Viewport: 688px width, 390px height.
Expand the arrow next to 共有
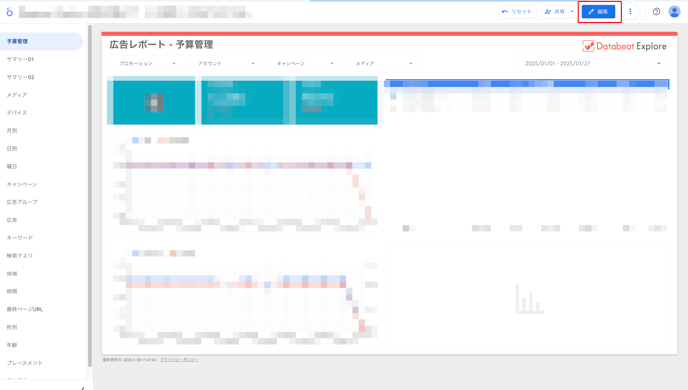pos(572,12)
